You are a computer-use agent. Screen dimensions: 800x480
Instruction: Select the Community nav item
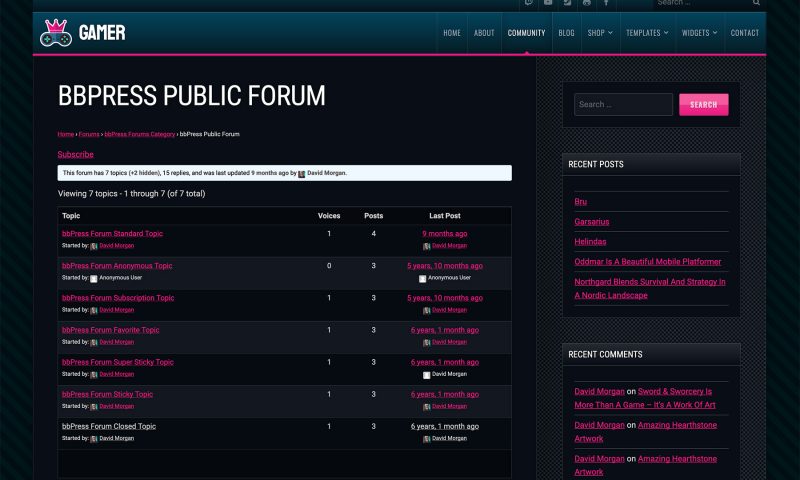pos(527,33)
